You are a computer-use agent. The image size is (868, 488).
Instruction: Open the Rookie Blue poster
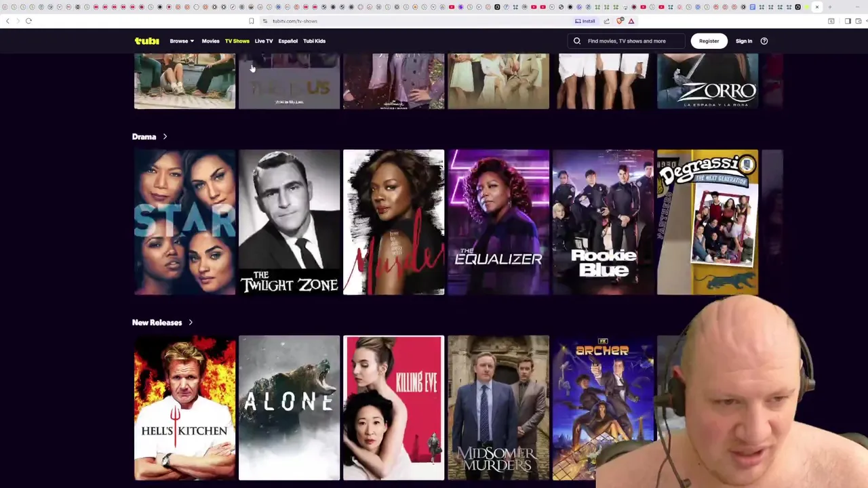[603, 222]
